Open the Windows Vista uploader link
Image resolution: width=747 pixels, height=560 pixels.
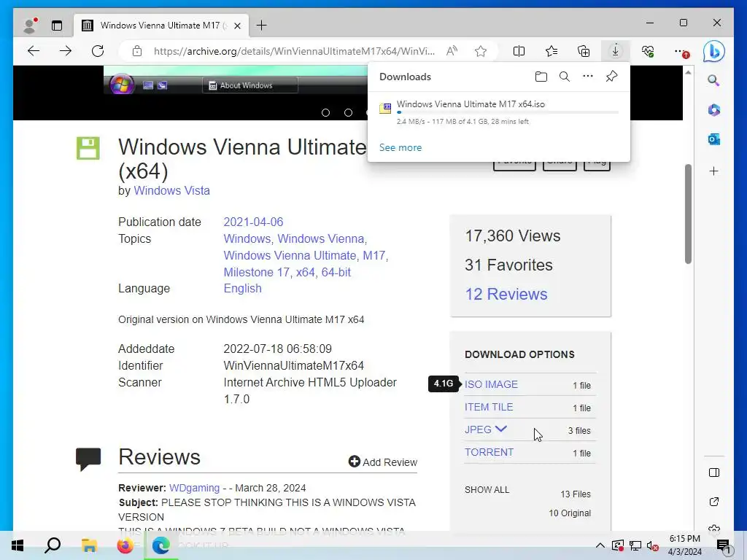click(x=171, y=190)
